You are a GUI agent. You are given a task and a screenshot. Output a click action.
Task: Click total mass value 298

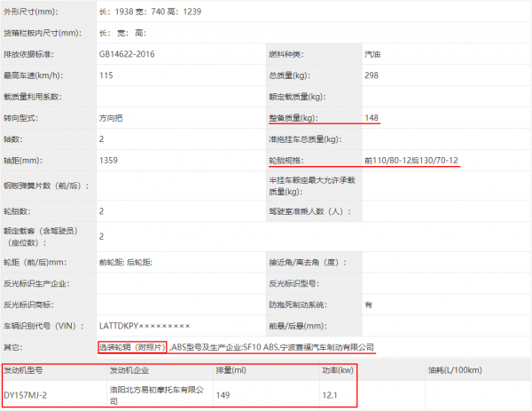pyautogui.click(x=372, y=75)
